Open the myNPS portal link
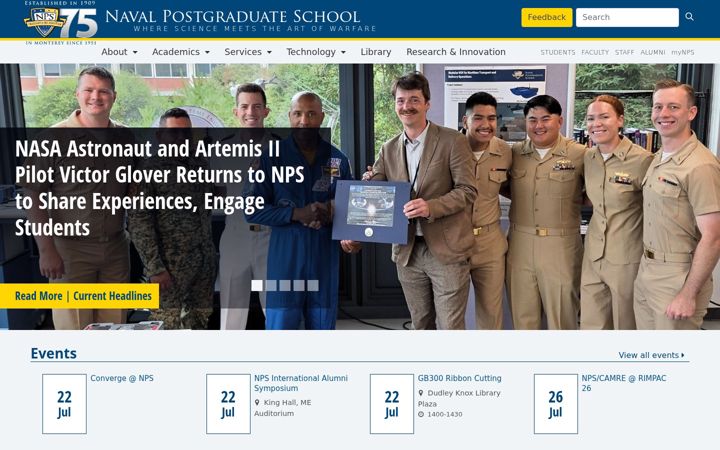The height and width of the screenshot is (450, 720). click(682, 52)
